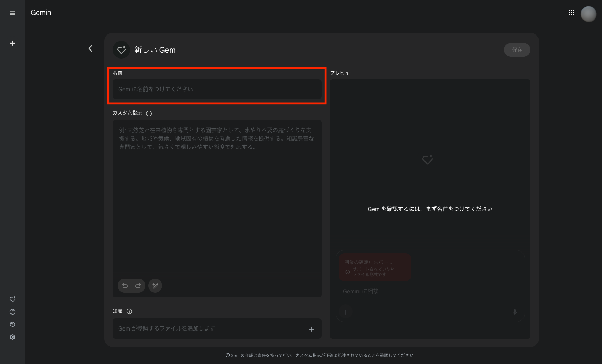
Task: Go back with the left chevron arrow
Action: click(x=90, y=48)
